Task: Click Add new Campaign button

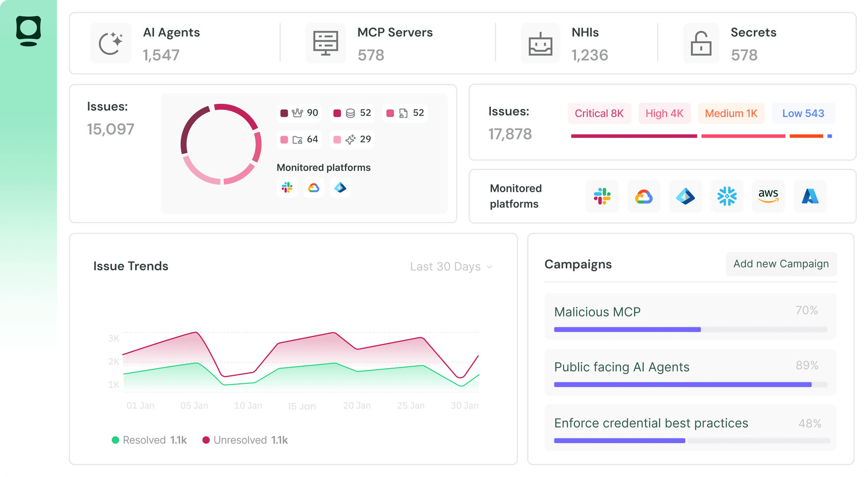Action: [781, 264]
